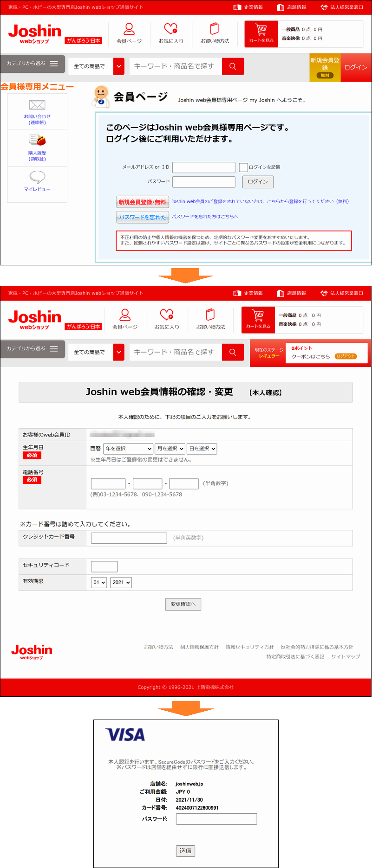This screenshot has height=868, width=372.
Task: Click the お問い合わせ envelope icon
Action: [x=37, y=105]
